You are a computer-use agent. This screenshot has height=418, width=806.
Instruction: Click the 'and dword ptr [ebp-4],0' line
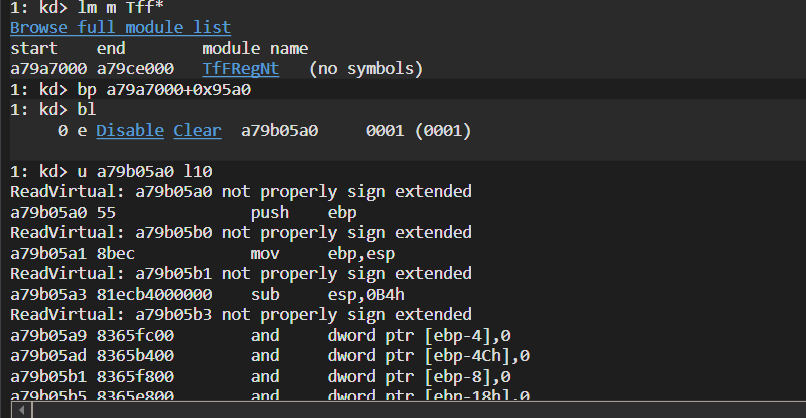pyautogui.click(x=261, y=336)
